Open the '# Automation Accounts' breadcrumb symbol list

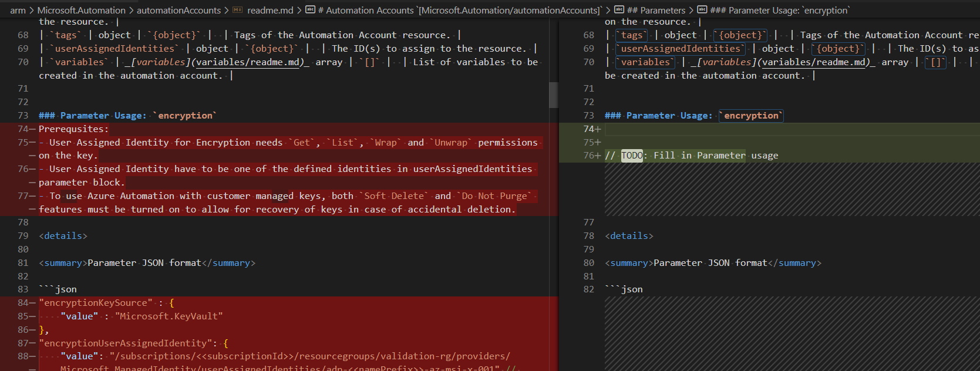[460, 10]
